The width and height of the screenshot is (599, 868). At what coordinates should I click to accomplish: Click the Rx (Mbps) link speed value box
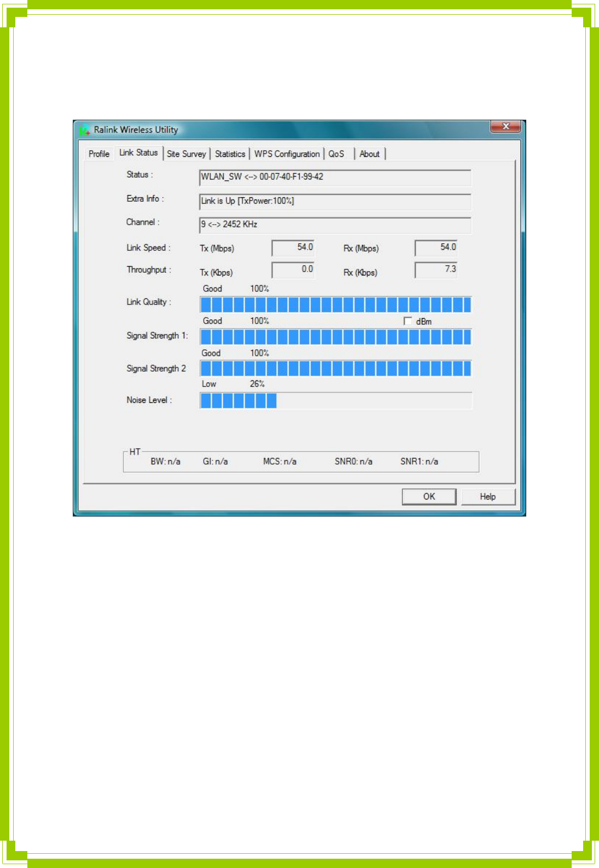436,248
